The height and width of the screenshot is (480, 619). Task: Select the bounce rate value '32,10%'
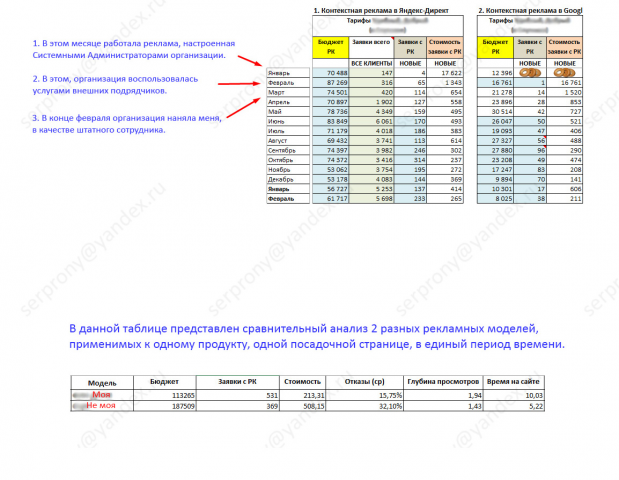pos(364,406)
